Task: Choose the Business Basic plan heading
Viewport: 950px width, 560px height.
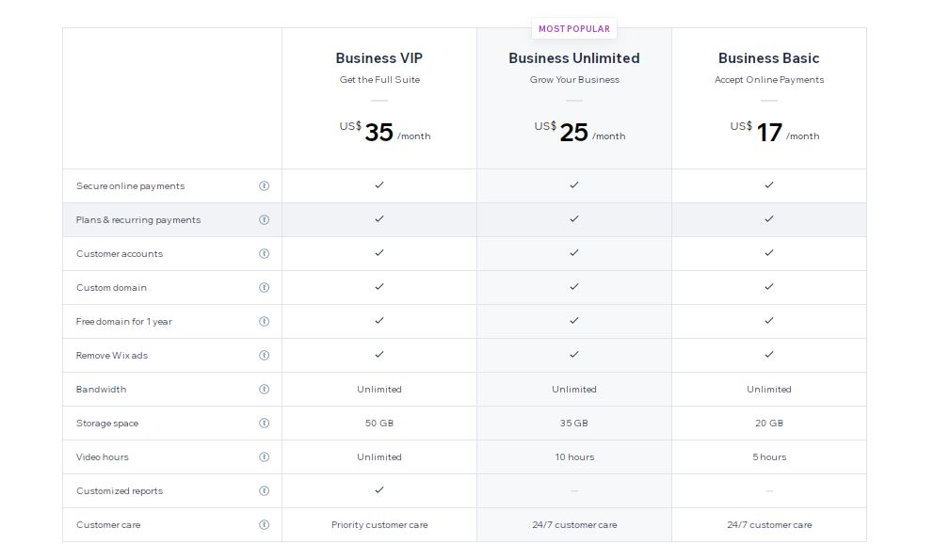Action: [x=769, y=58]
